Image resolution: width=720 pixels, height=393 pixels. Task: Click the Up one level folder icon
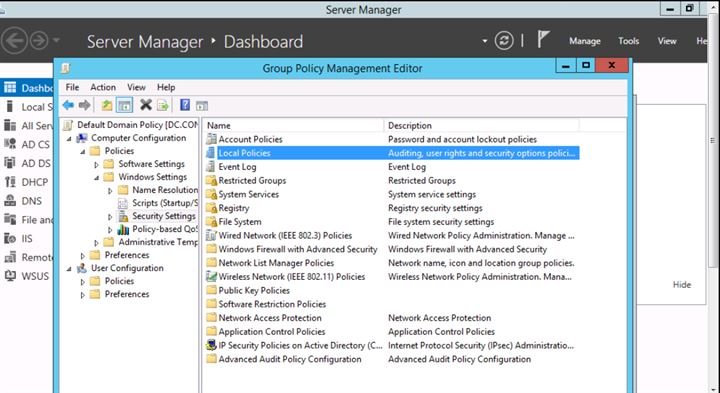(x=107, y=106)
